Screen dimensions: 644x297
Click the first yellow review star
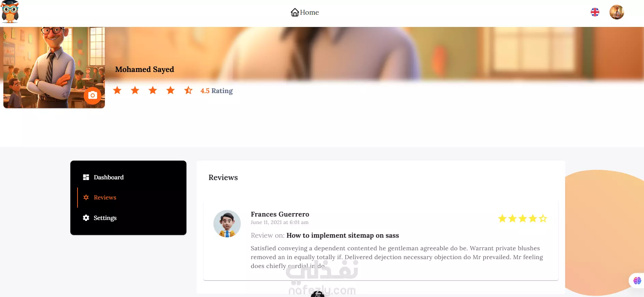pos(502,219)
